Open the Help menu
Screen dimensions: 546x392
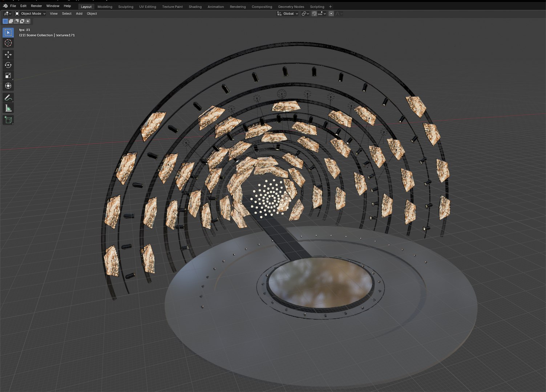tap(67, 6)
